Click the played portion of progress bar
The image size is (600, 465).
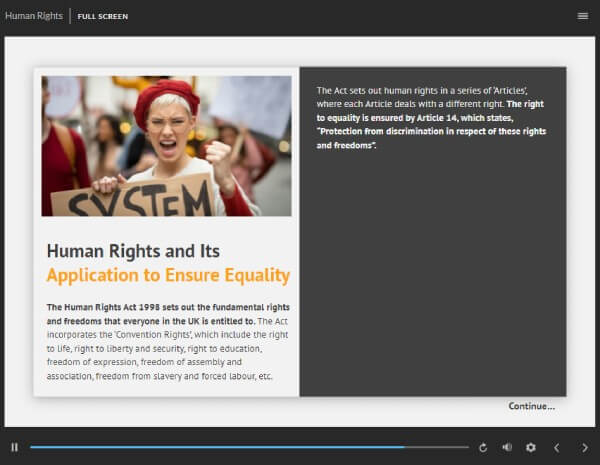point(200,447)
